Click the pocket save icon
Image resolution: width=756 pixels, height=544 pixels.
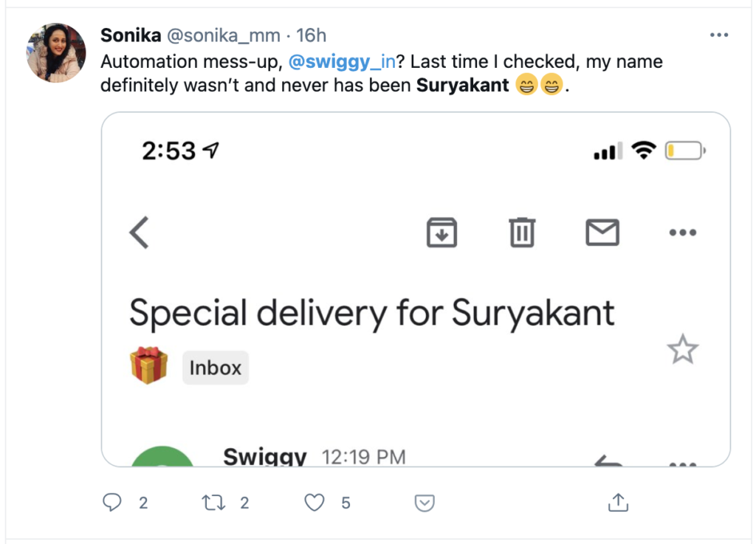point(424,503)
